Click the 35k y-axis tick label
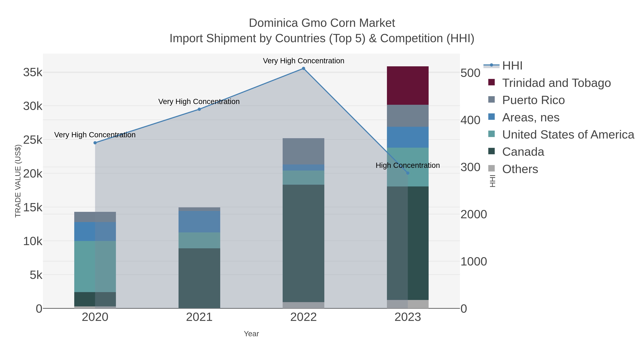 pos(33,72)
